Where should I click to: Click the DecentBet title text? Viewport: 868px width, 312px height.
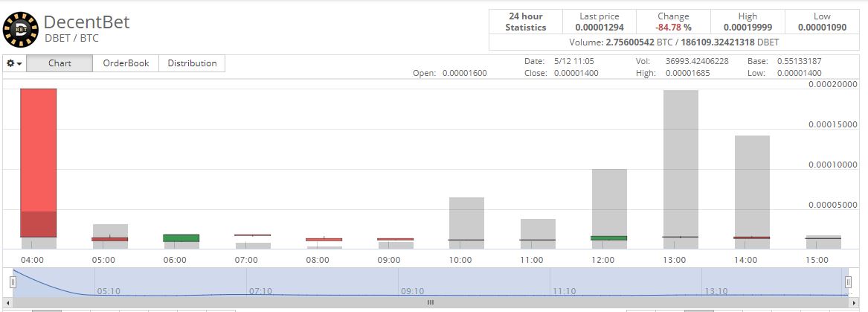click(x=86, y=22)
